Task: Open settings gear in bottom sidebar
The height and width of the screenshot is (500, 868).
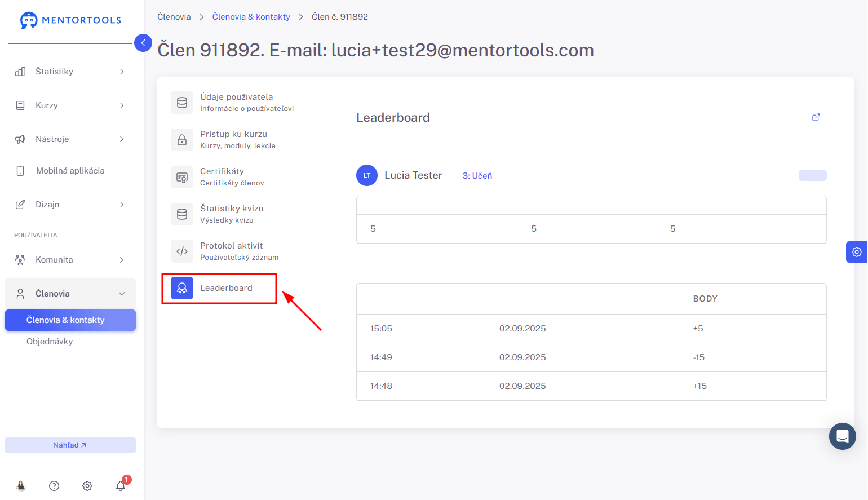Action: 87,486
